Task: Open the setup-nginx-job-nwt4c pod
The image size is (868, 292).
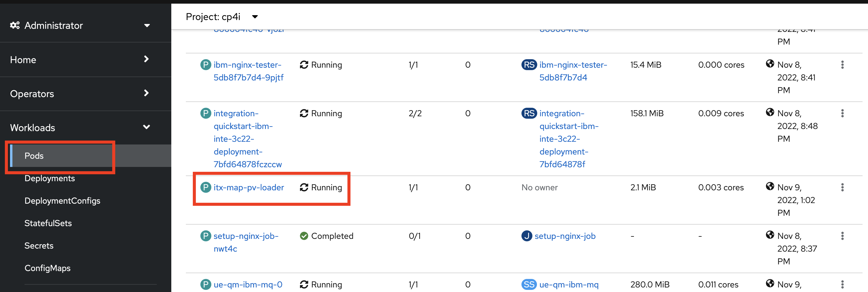Action: [246, 243]
